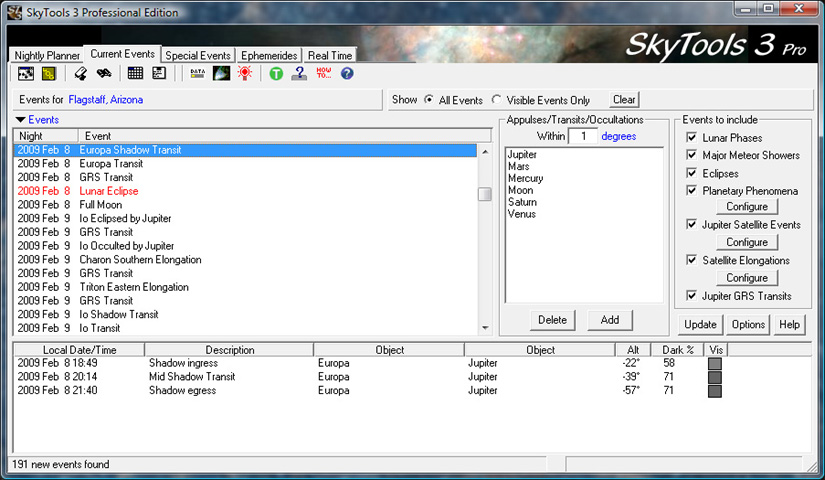Click the binoculars toolbar icon
The height and width of the screenshot is (480, 825).
tap(104, 74)
